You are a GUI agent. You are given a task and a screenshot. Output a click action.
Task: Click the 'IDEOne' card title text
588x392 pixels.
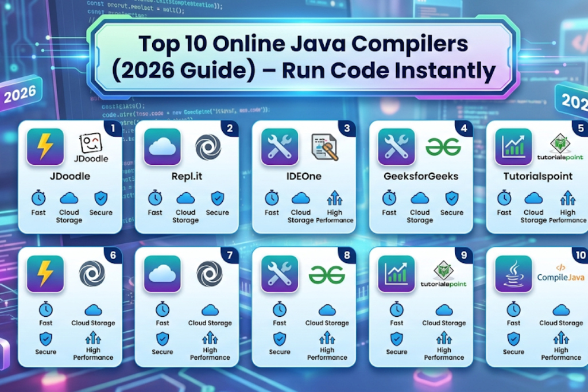pyautogui.click(x=304, y=176)
